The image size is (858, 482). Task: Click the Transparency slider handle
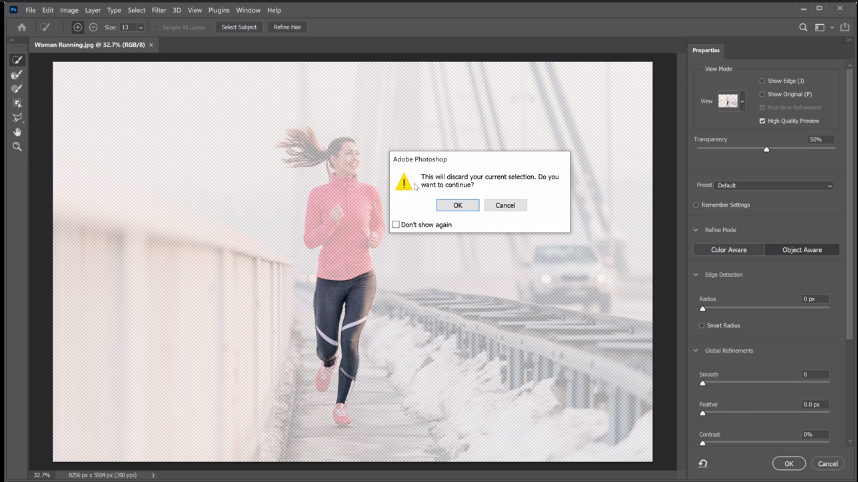coord(766,149)
